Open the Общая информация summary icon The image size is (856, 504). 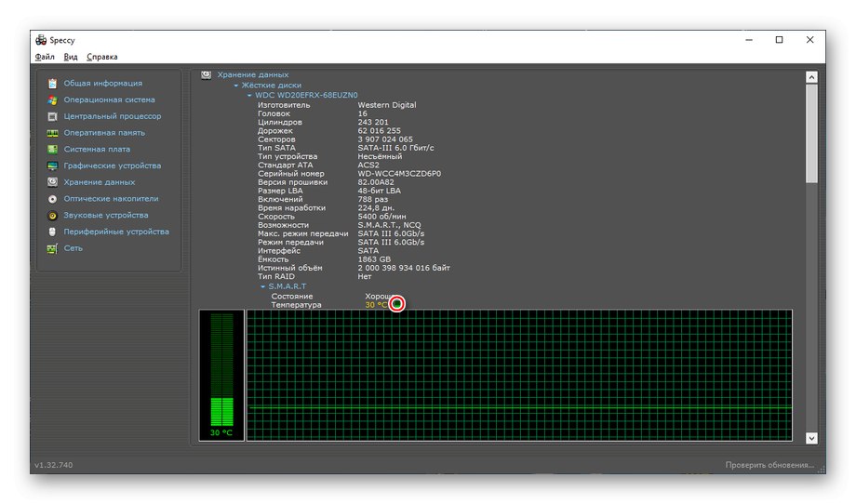pos(52,84)
